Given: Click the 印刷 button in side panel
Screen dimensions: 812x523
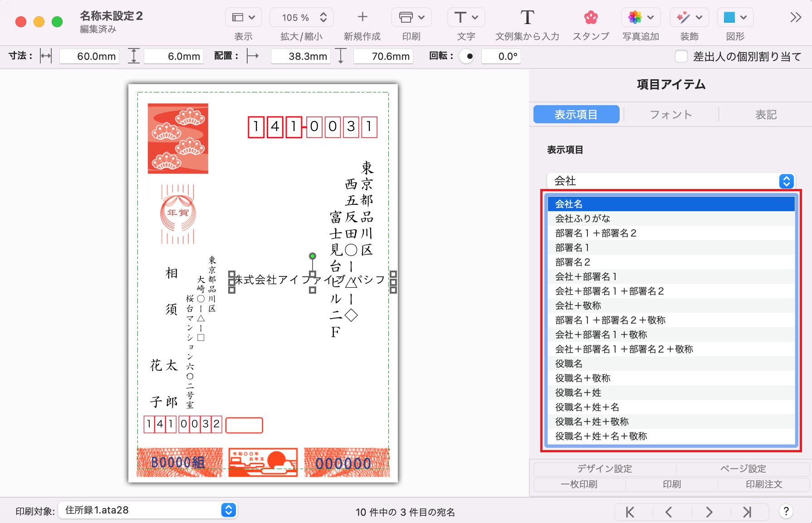Looking at the screenshot, I should 671,484.
